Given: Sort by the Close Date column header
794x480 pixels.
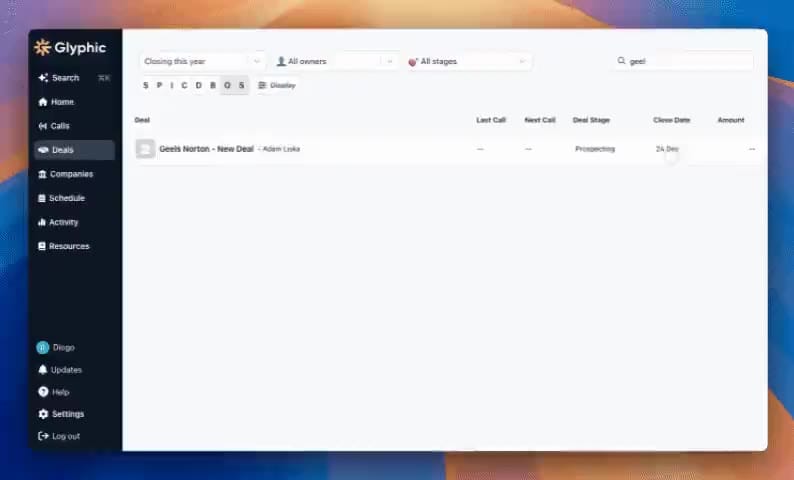Looking at the screenshot, I should point(671,120).
